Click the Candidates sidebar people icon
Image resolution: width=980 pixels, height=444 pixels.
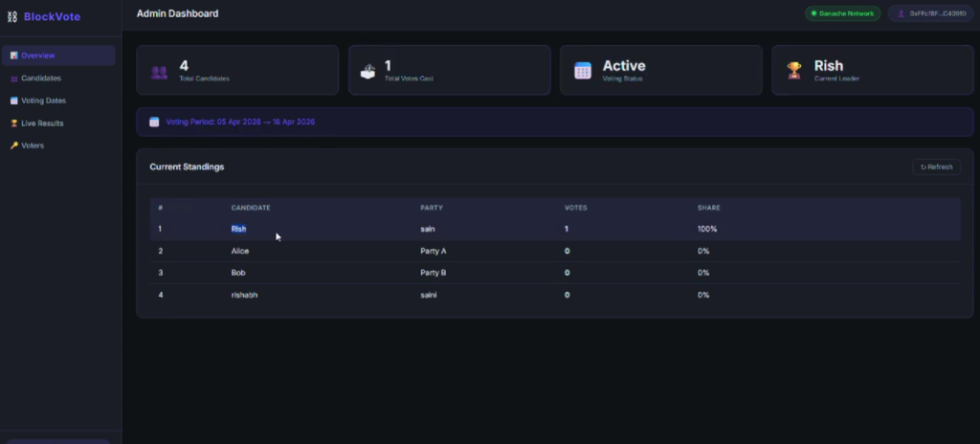point(13,78)
